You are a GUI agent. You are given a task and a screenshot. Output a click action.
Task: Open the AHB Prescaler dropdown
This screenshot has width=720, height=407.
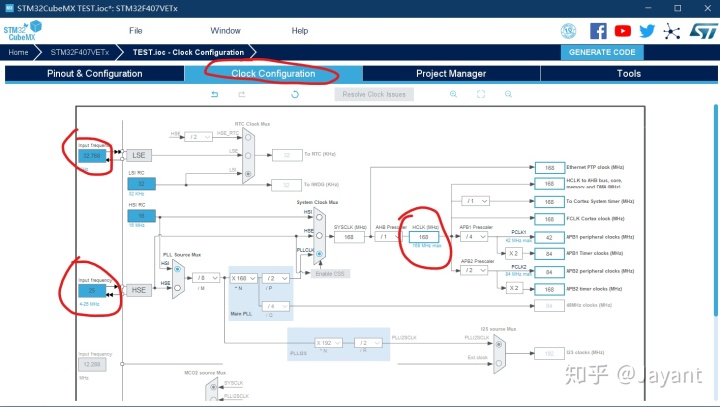(388, 237)
